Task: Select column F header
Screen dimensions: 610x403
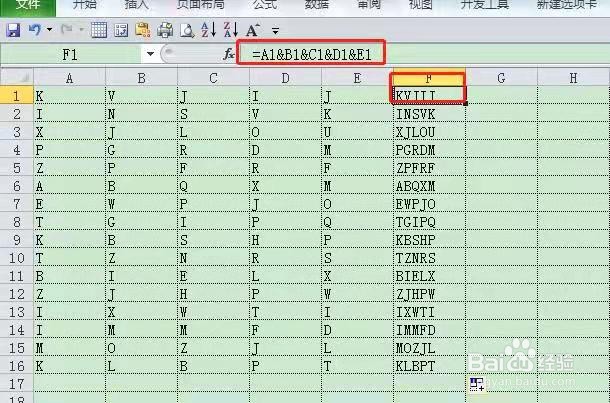Action: pyautogui.click(x=429, y=78)
